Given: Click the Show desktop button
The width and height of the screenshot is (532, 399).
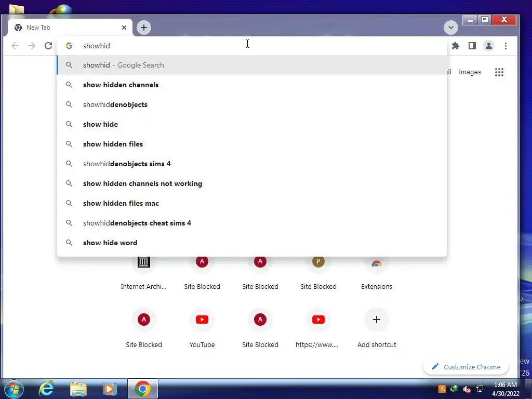Looking at the screenshot, I should click(528, 389).
